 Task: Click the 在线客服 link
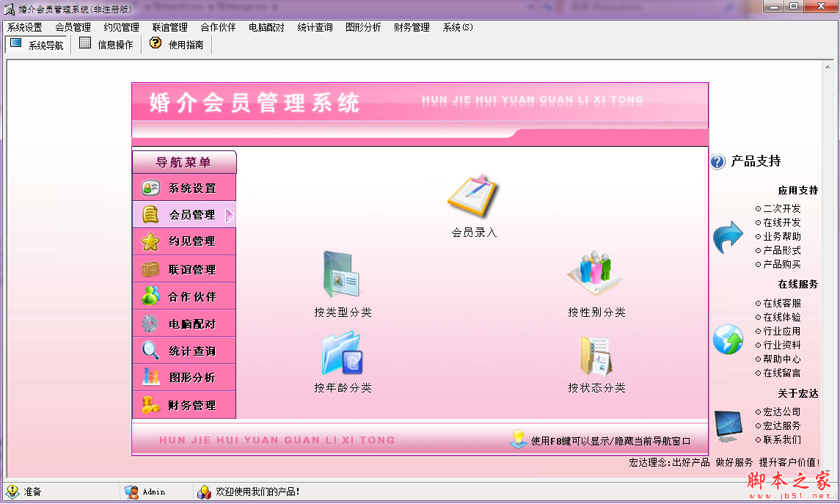click(781, 303)
